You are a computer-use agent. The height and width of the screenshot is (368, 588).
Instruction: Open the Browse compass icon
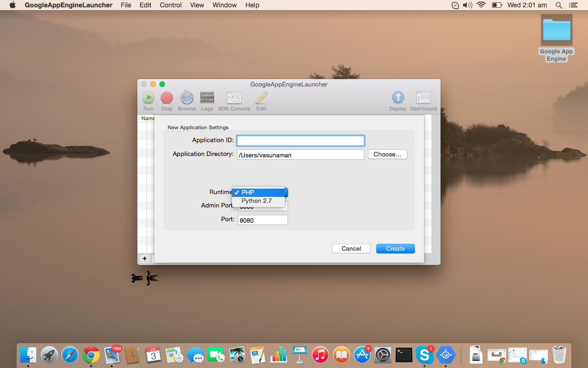pos(187,98)
